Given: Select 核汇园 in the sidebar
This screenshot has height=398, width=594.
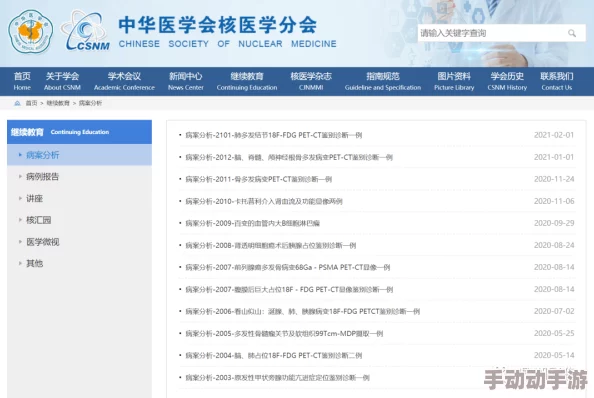Looking at the screenshot, I should pos(80,220).
